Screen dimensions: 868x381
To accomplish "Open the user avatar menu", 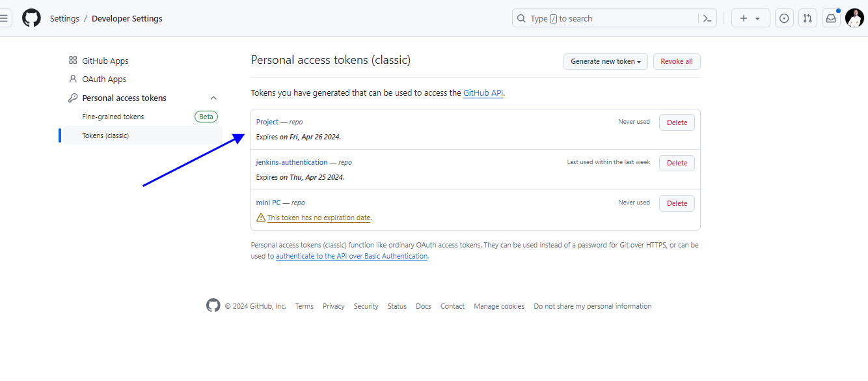I will tap(854, 18).
